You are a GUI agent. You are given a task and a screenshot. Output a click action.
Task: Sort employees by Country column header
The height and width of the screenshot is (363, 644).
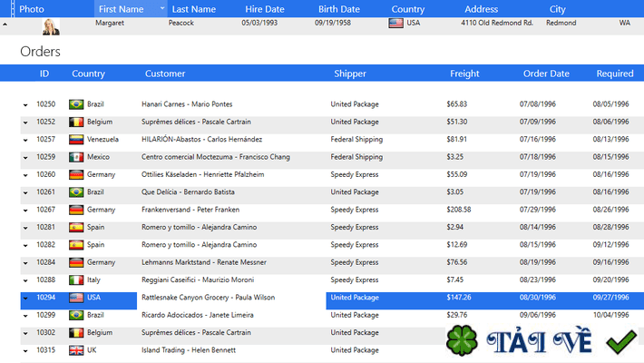pos(407,9)
